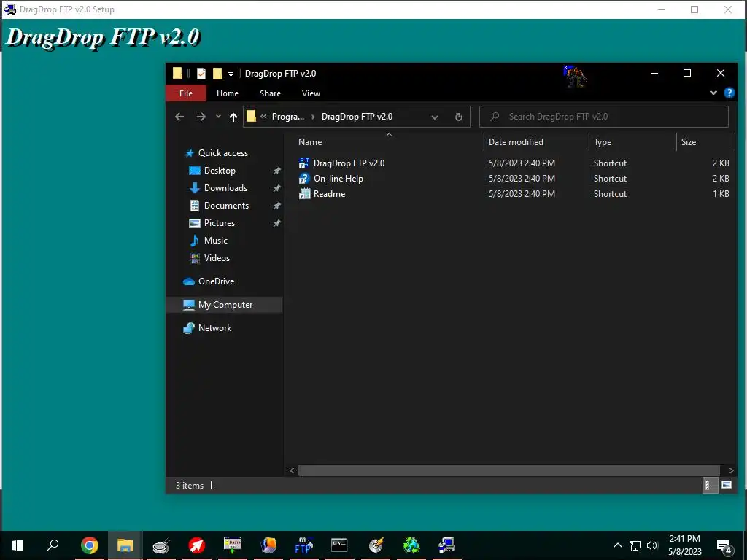Viewport: 747px width, 560px height.
Task: Click the horizontal scrollbar track
Action: point(508,470)
